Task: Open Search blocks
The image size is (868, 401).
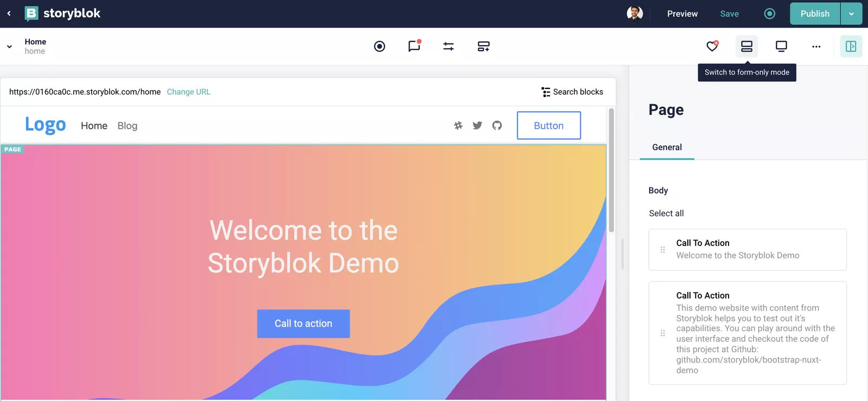Action: 572,92
